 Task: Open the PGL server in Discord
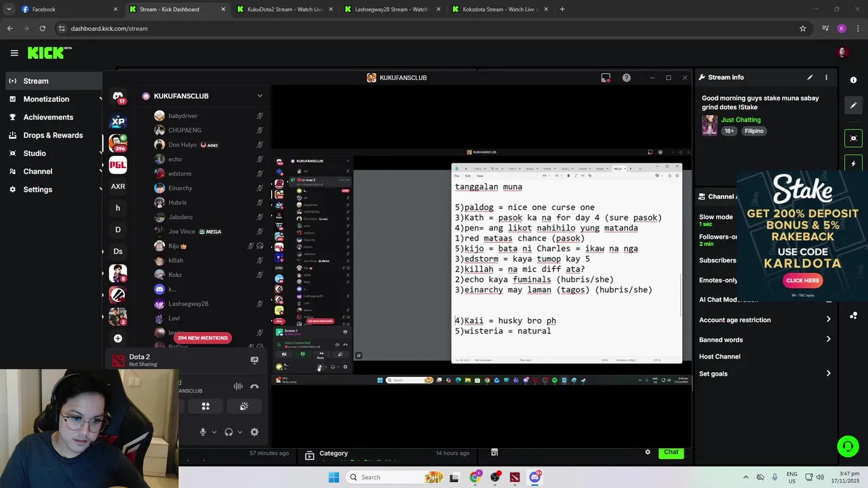point(118,165)
